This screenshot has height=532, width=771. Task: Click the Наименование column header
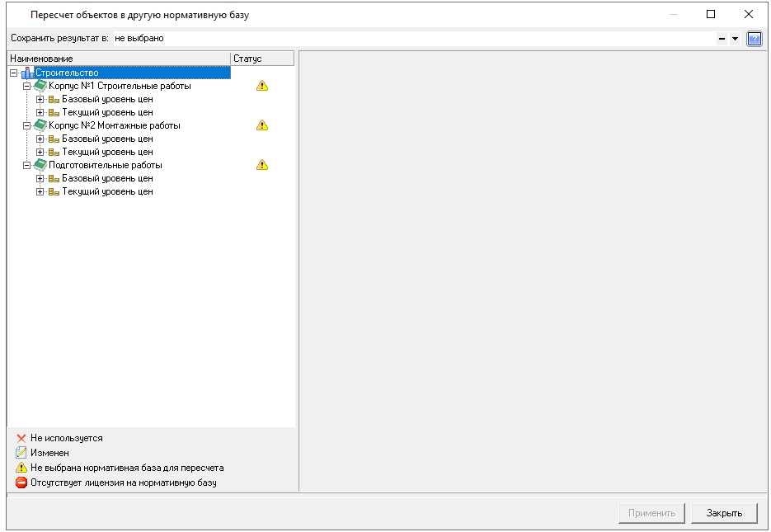click(118, 59)
